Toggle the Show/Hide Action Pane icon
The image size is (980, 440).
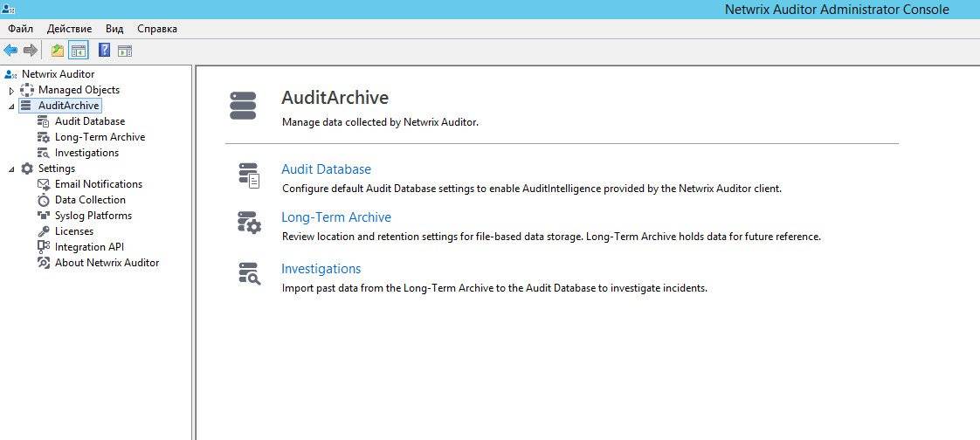[125, 51]
